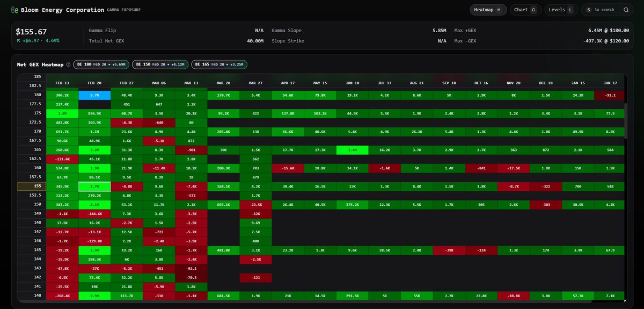Click the -15.6K cell under APR 17
The height and width of the screenshot is (309, 644).
click(x=288, y=168)
